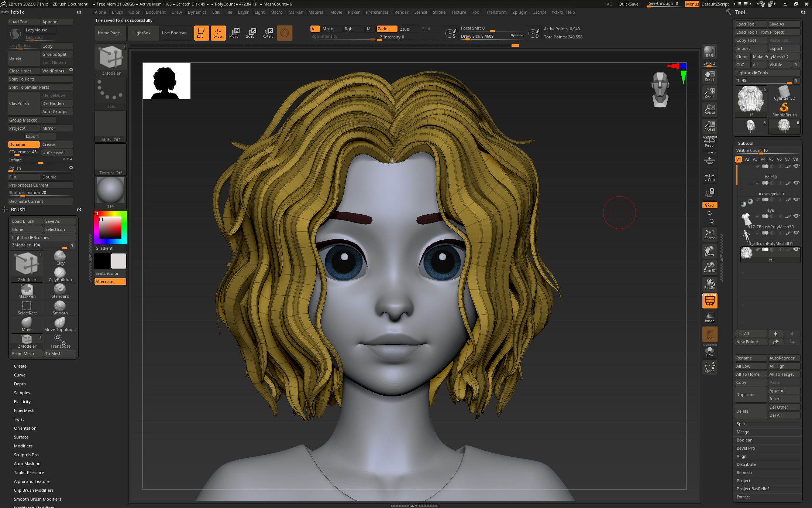Select the Smooth brush

click(x=60, y=307)
